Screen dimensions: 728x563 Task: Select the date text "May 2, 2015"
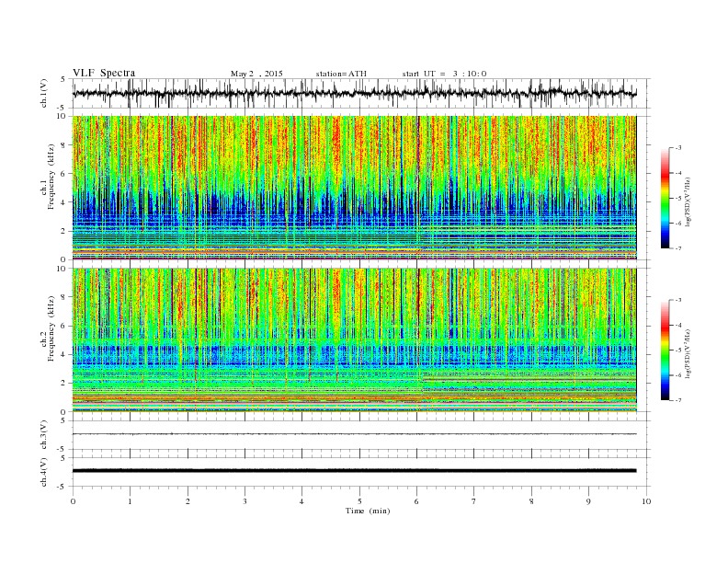pyautogui.click(x=256, y=74)
